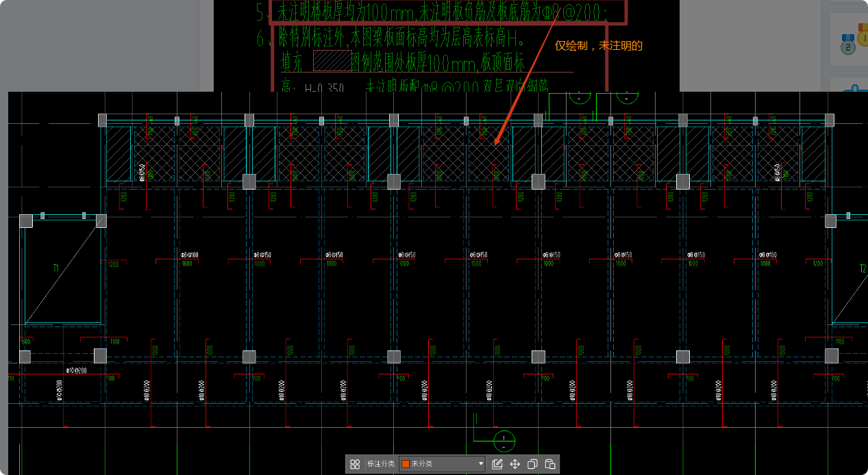The image size is (868, 475).
Task: Click the T1 stair label in the drawing
Action: (x=56, y=269)
